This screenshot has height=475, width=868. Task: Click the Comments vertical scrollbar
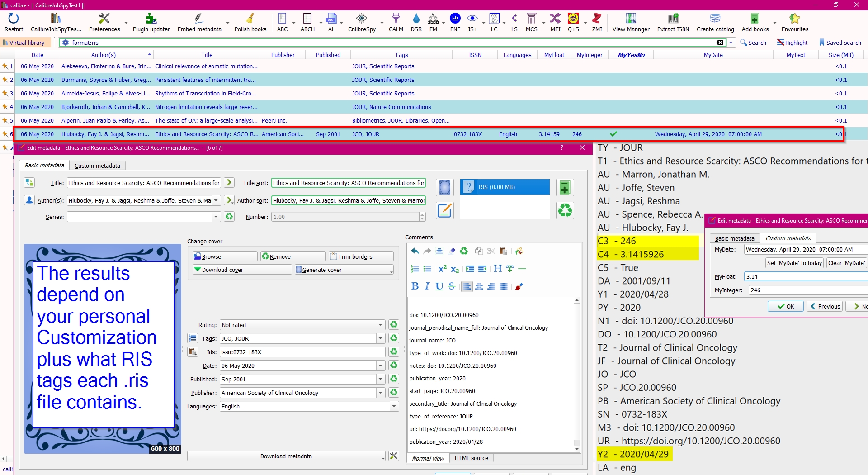pyautogui.click(x=577, y=374)
